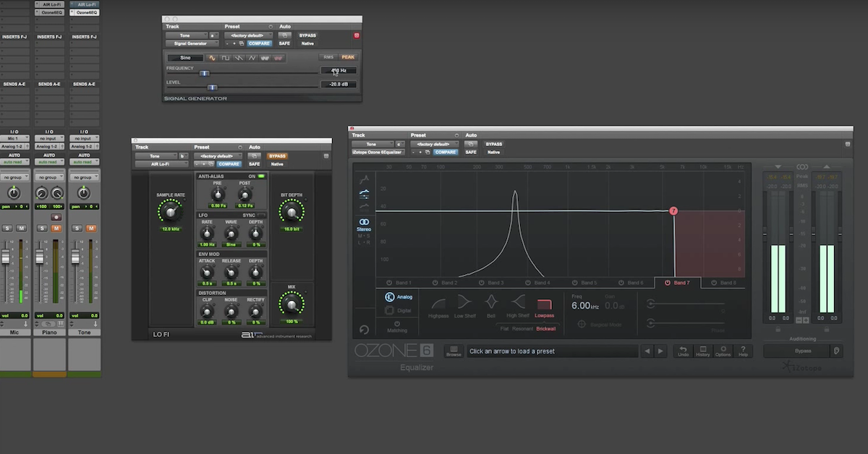Open the Piano track's no group selector
This screenshot has width=868, height=454.
point(48,177)
